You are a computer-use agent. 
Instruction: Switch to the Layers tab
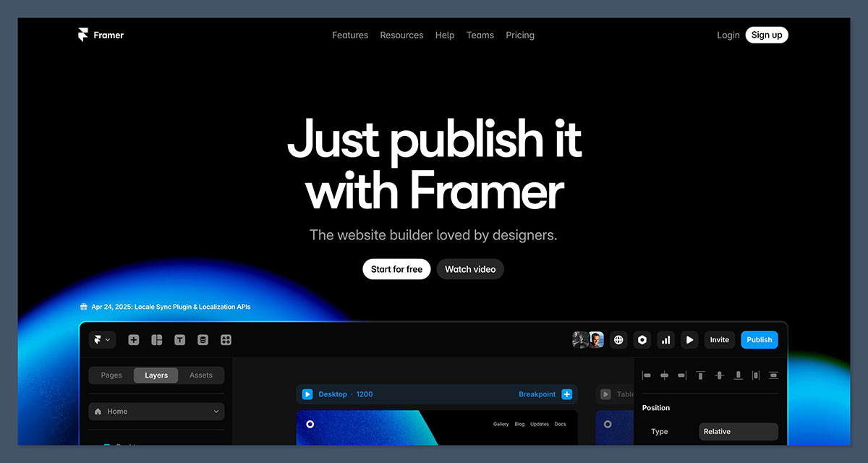(156, 375)
